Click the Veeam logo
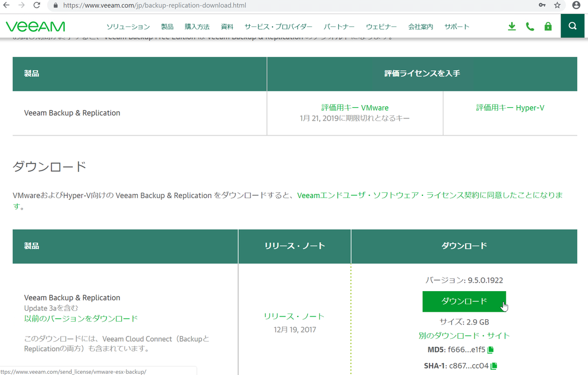 pos(36,26)
